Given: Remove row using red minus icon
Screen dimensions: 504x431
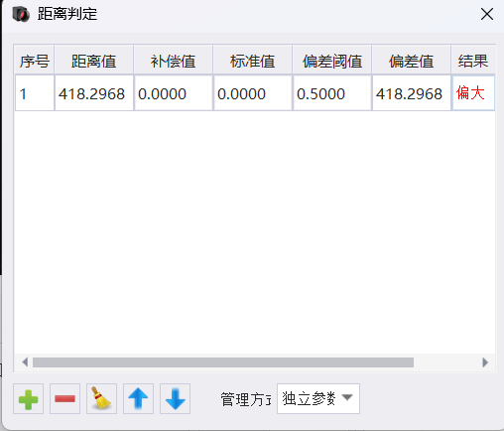Looking at the screenshot, I should tap(64, 399).
